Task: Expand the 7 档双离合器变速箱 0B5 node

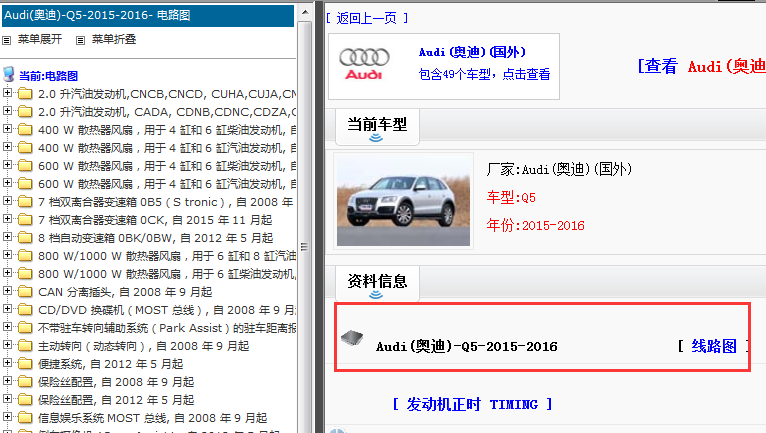Action: [x=7, y=200]
